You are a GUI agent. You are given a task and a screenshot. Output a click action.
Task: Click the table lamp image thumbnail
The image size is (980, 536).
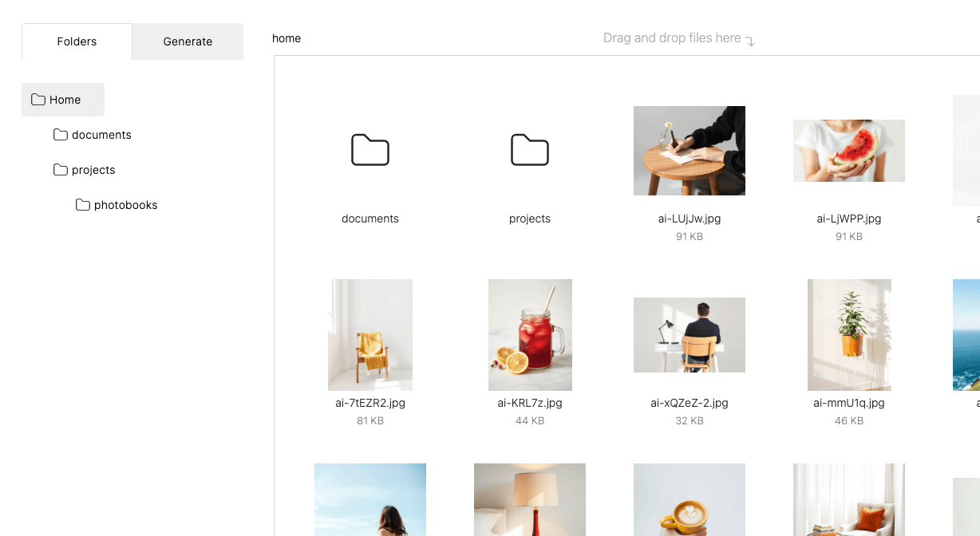point(530,499)
